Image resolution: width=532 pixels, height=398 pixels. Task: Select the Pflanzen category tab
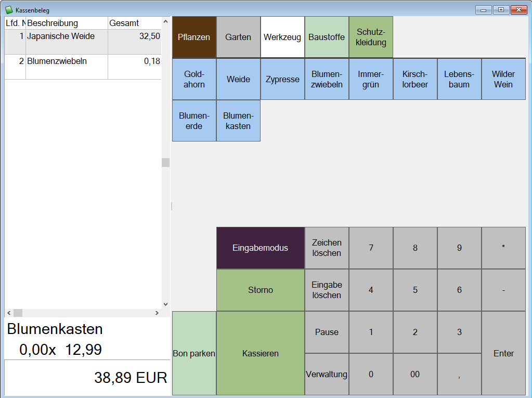(194, 37)
